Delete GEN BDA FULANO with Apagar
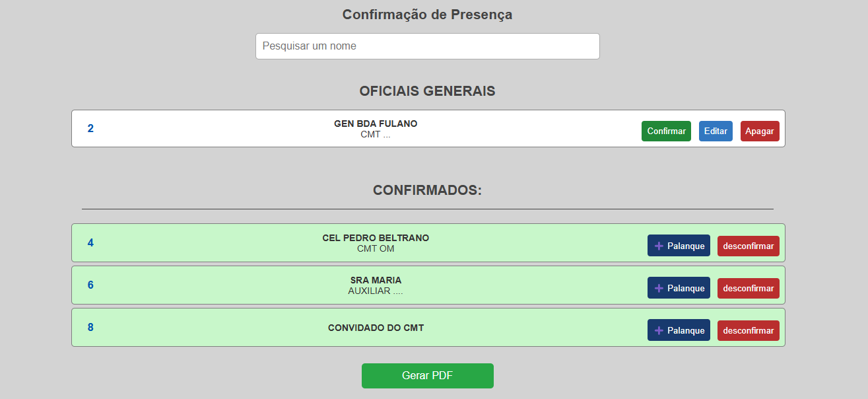Image resolution: width=868 pixels, height=399 pixels. [760, 131]
